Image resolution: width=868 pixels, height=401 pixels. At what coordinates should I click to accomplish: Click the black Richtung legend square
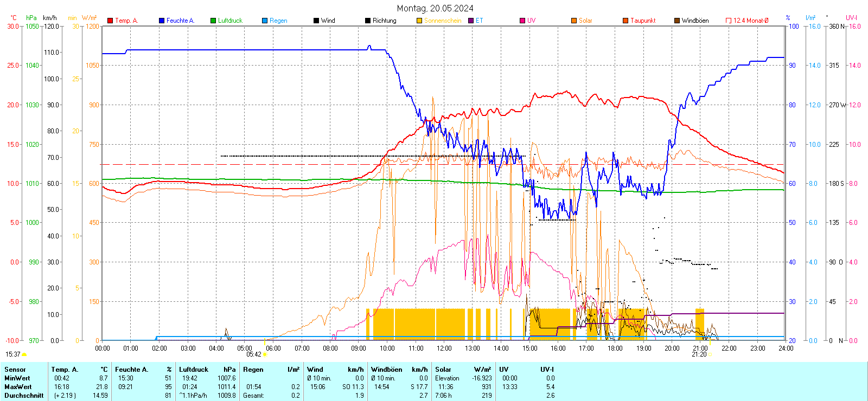coord(368,21)
